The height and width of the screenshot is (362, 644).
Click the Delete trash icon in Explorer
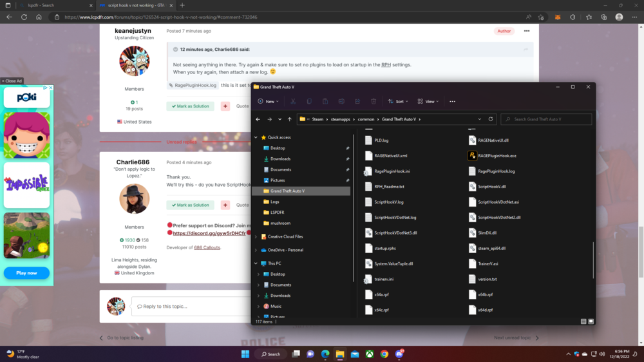374,102
